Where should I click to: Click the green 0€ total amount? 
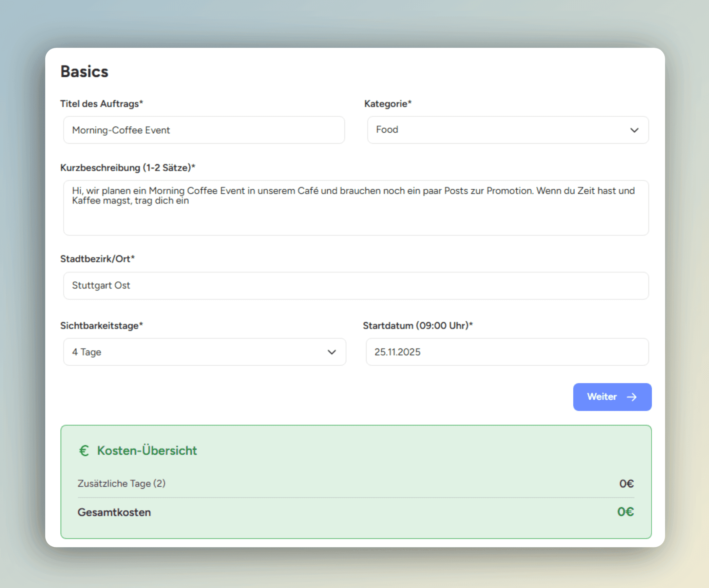pyautogui.click(x=625, y=512)
